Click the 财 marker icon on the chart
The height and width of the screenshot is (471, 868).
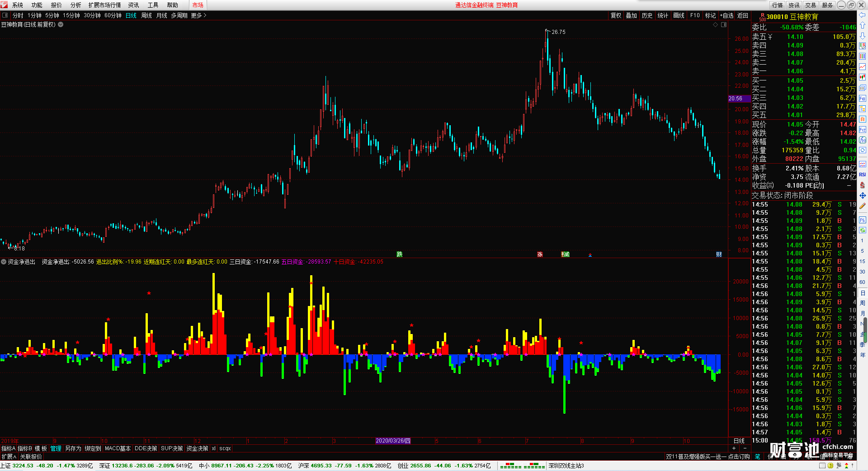pyautogui.click(x=719, y=254)
